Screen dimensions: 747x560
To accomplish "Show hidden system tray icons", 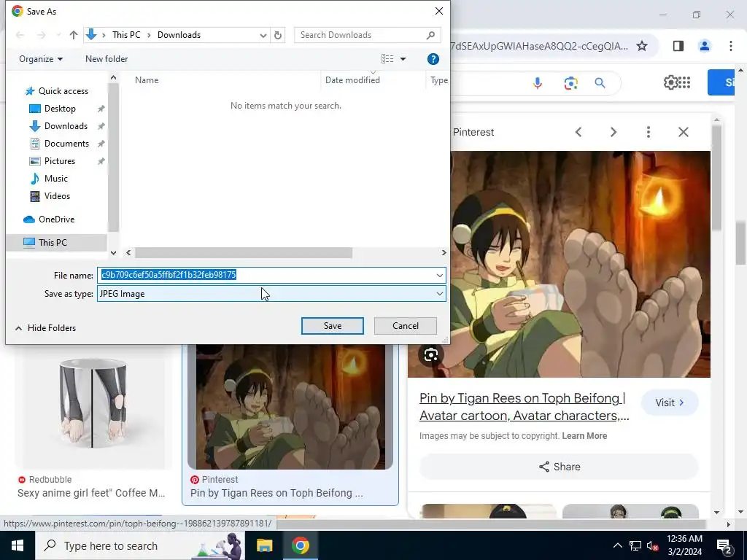I will 617,545.
